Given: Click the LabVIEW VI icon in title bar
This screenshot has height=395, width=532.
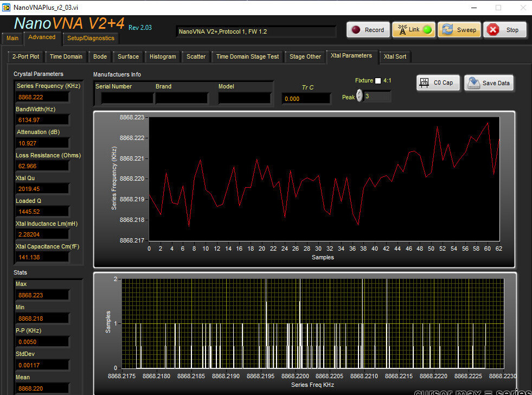Looking at the screenshot, I should pyautogui.click(x=6, y=7).
